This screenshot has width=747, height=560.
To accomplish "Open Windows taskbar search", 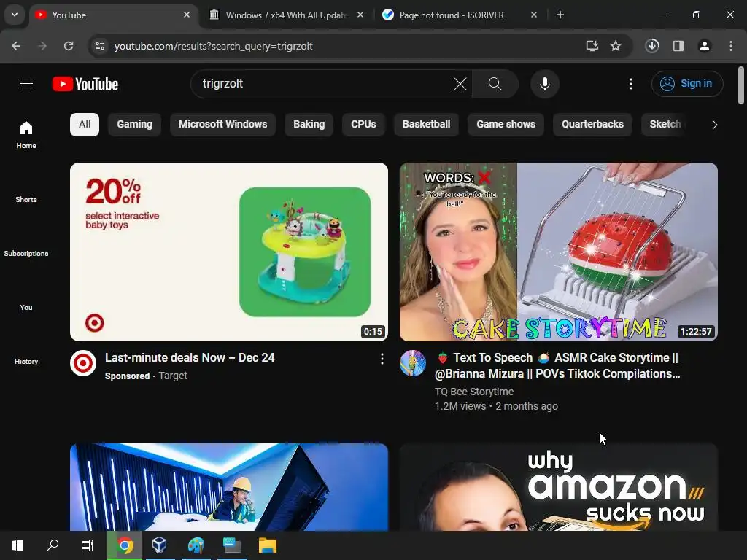I will pos(53,545).
